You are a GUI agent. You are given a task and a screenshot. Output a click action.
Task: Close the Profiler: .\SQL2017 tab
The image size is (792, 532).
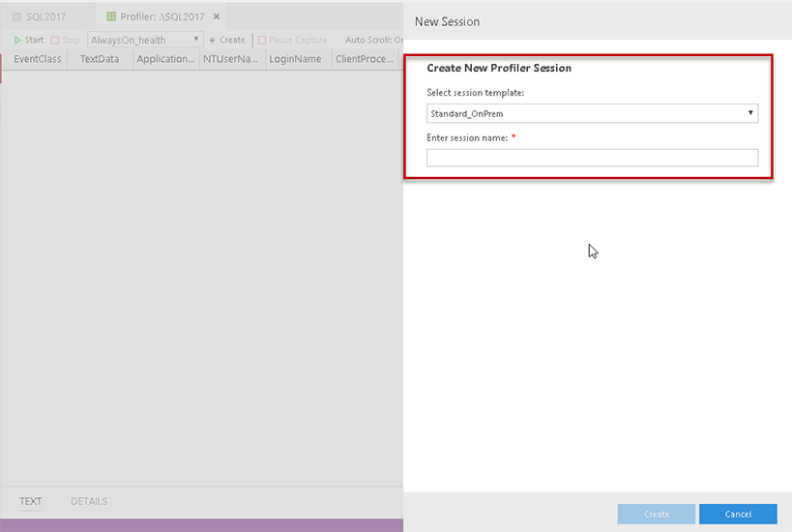pos(217,16)
